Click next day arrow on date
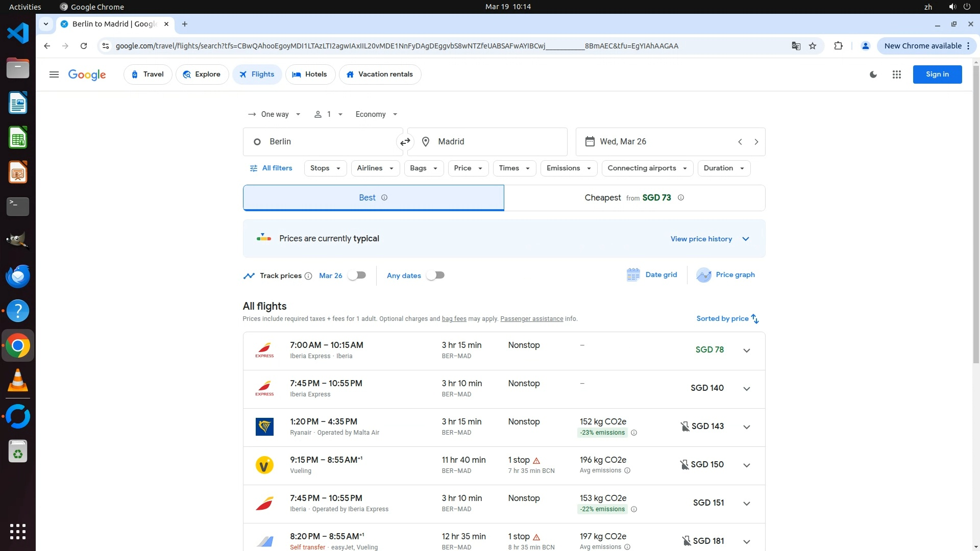Image resolution: width=980 pixels, height=551 pixels. (x=756, y=142)
